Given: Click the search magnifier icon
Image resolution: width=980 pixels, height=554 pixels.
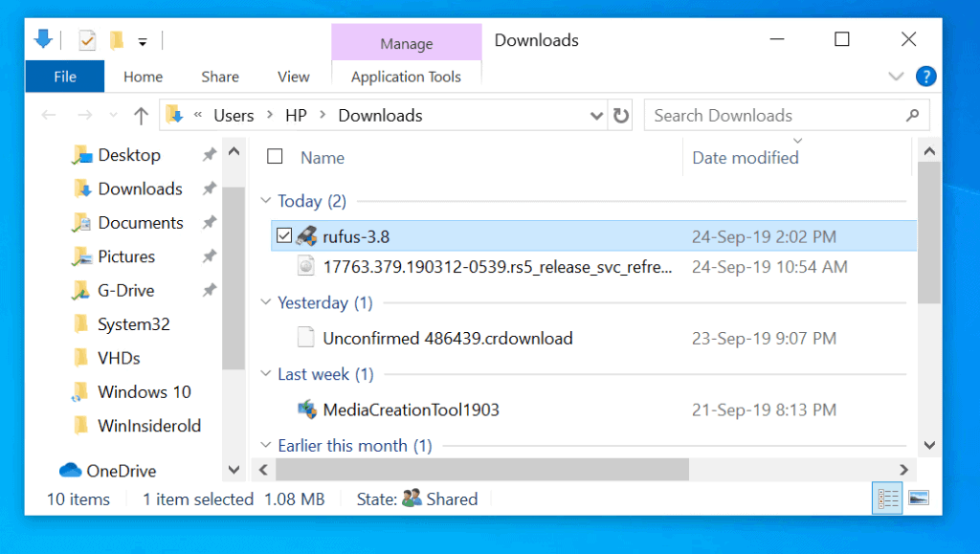Looking at the screenshot, I should coord(912,116).
